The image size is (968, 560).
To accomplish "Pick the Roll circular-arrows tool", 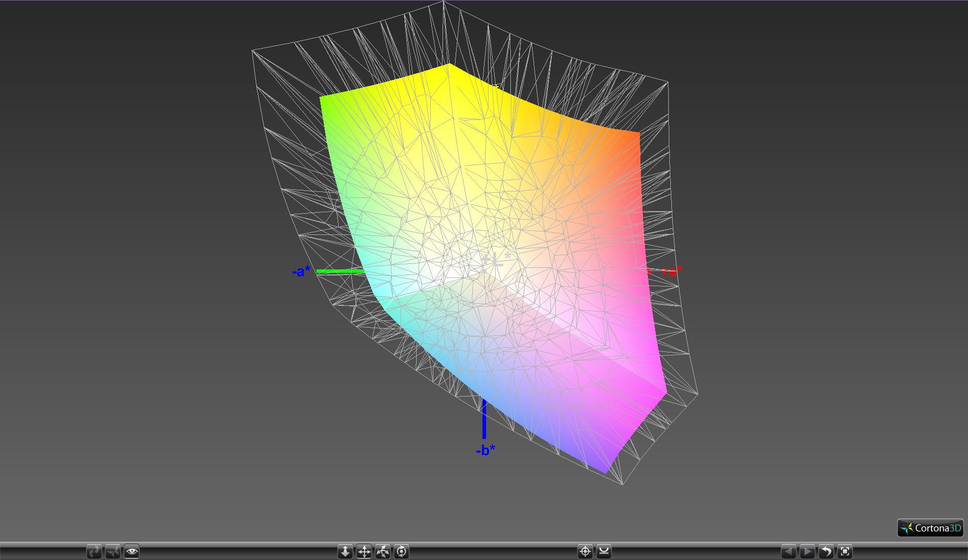I will (401, 551).
